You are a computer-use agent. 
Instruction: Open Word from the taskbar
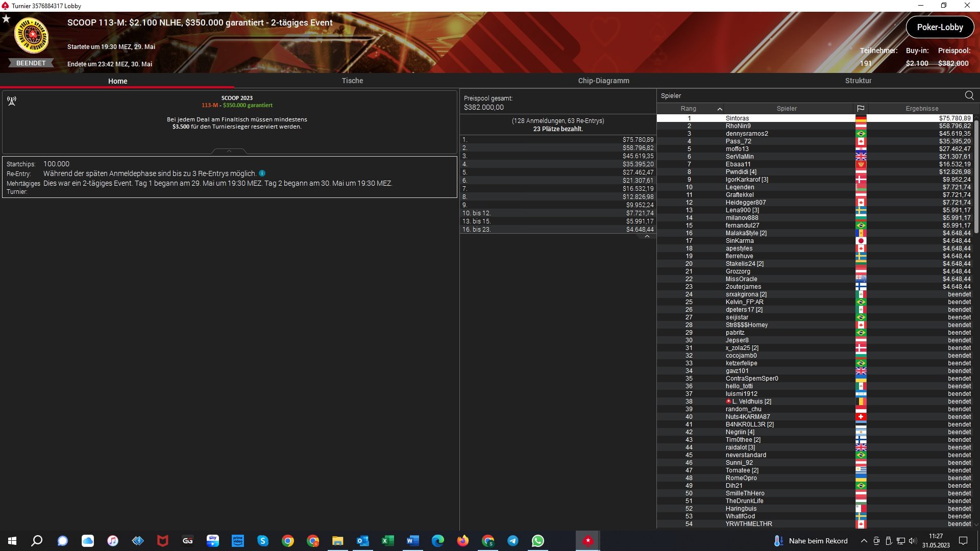pyautogui.click(x=412, y=541)
